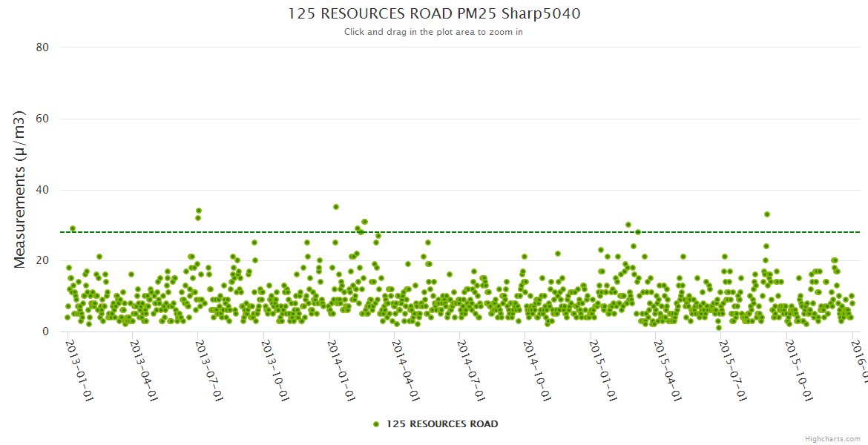
Task: Select the data point above the dashed line near 2015-09
Action: click(x=767, y=214)
